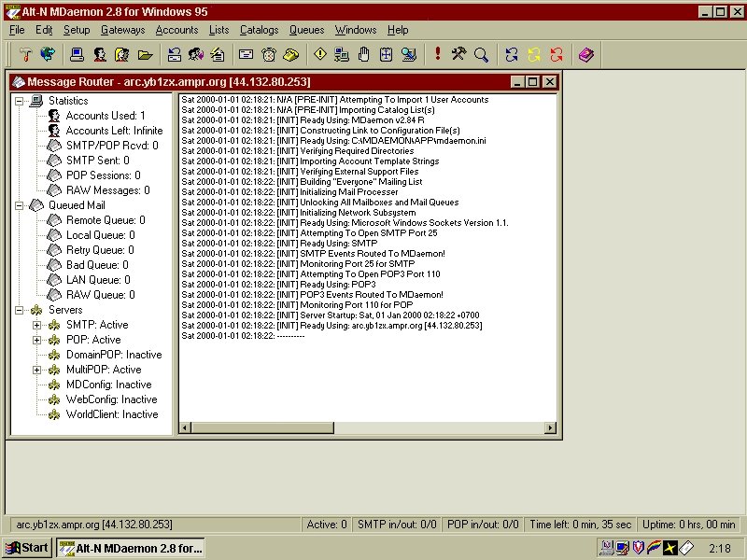
Task: Open the Windows menu
Action: (x=356, y=30)
